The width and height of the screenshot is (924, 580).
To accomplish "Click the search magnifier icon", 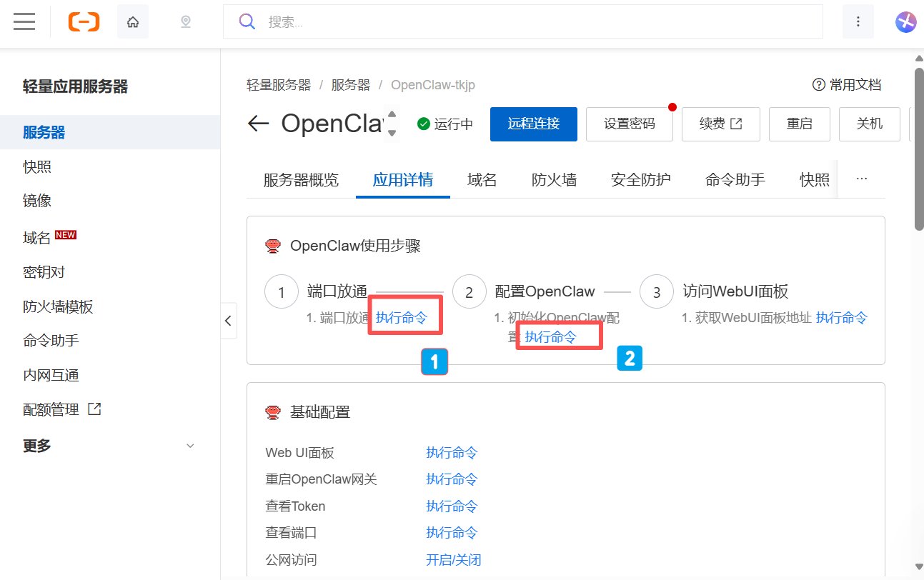I will click(x=247, y=22).
